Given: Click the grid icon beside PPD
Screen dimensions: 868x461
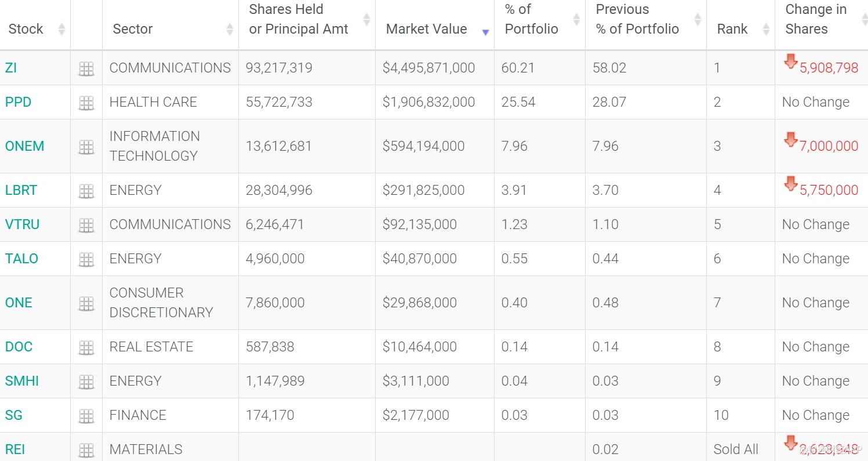Looking at the screenshot, I should (86, 103).
